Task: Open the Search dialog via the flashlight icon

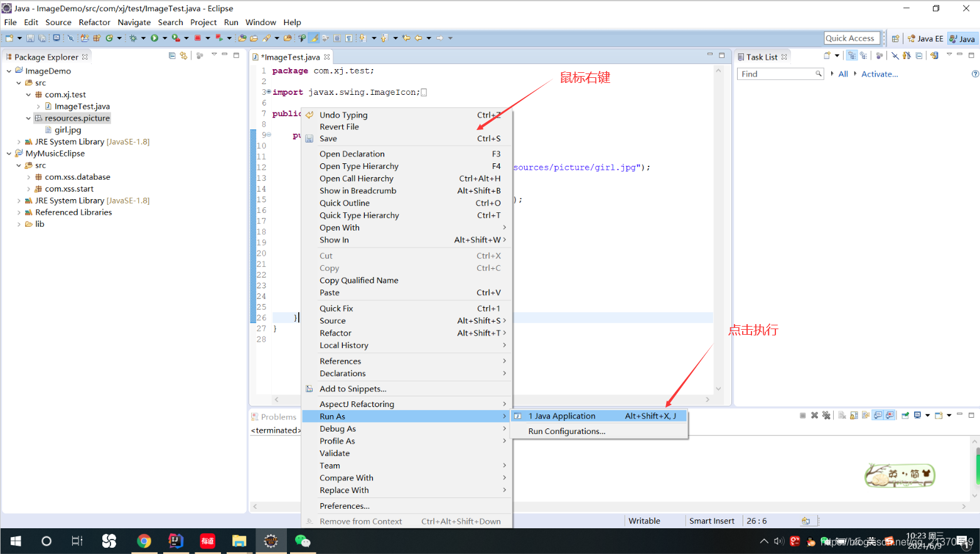Action: coord(267,38)
